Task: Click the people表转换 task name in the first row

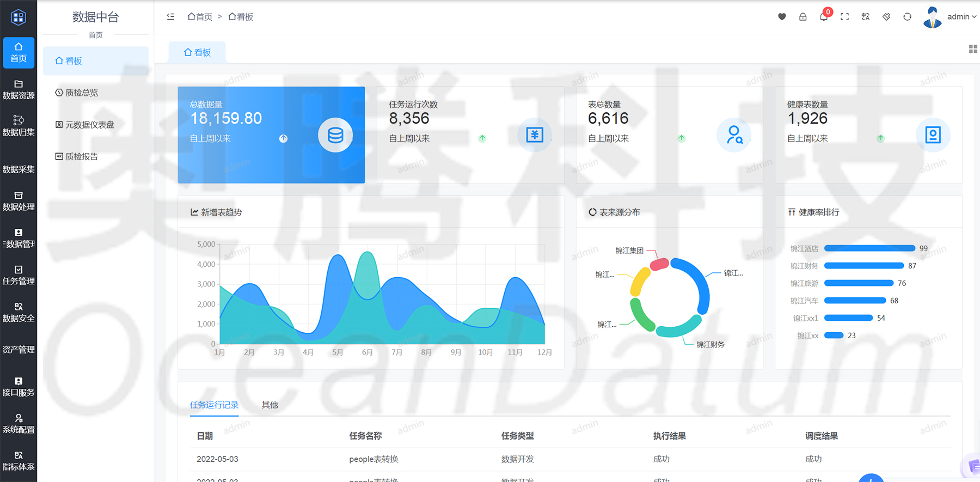Action: tap(373, 459)
